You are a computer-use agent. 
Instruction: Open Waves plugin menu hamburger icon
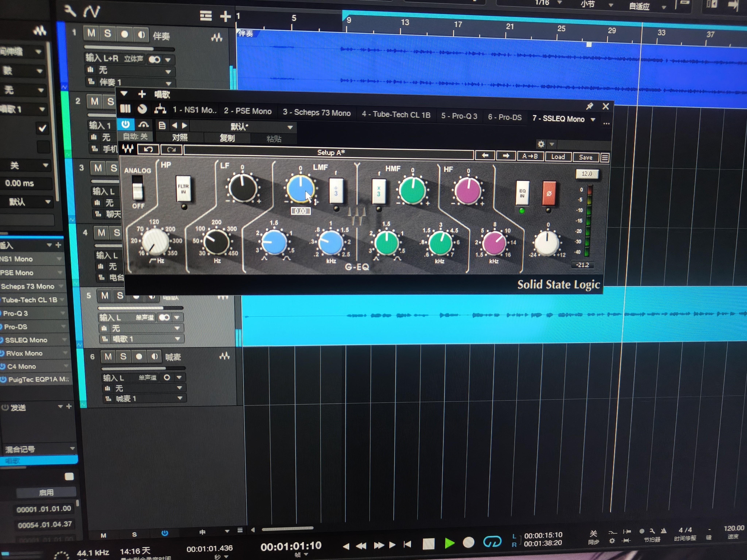[x=605, y=158]
